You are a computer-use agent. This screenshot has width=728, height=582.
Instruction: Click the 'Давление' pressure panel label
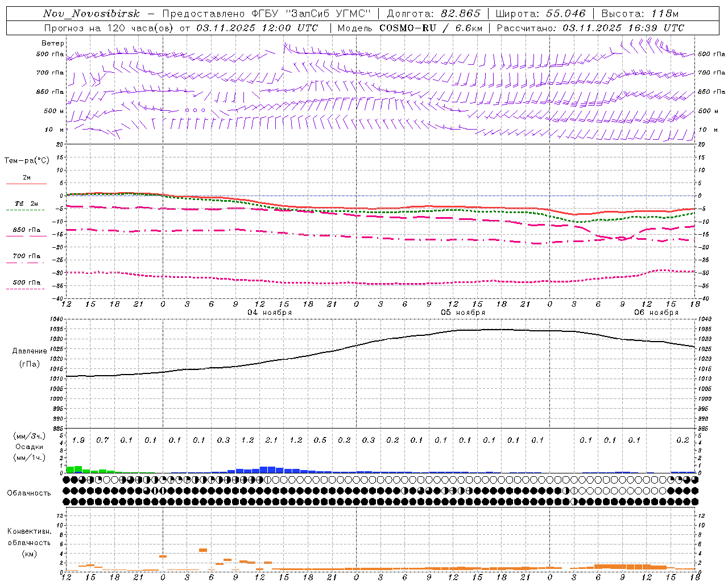pos(30,351)
